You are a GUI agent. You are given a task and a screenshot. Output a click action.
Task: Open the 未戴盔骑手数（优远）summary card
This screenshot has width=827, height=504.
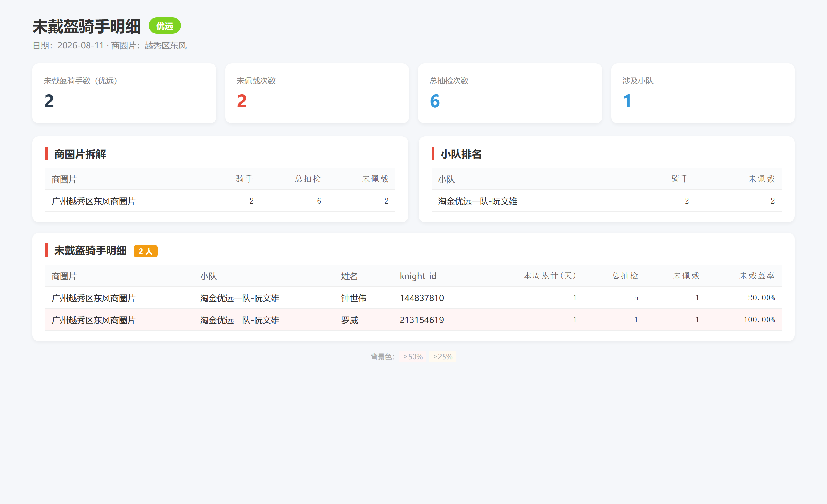pyautogui.click(x=124, y=93)
